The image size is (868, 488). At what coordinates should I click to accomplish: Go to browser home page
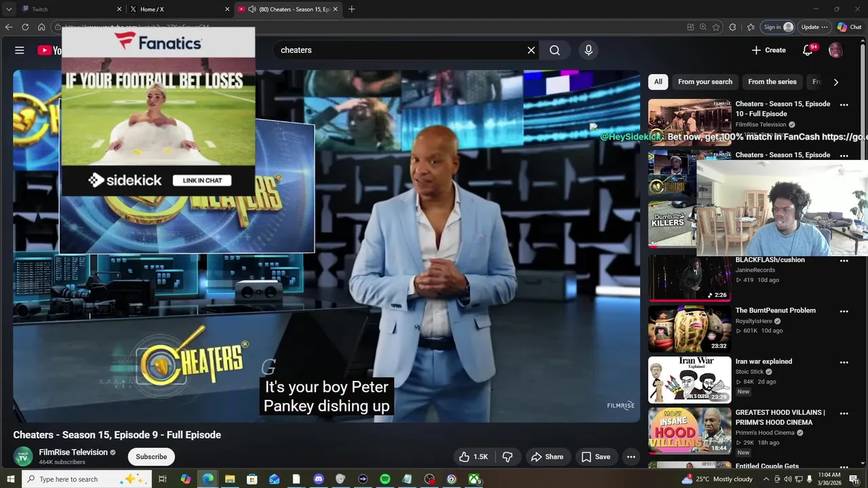tap(41, 27)
